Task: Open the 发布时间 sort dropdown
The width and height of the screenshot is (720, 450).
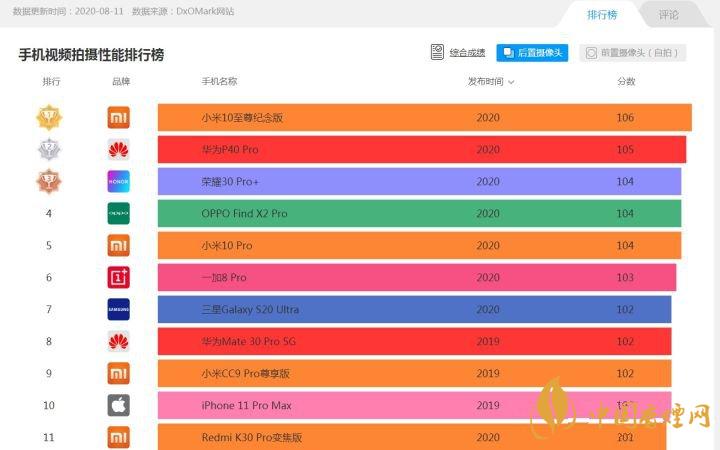Action: click(x=491, y=81)
